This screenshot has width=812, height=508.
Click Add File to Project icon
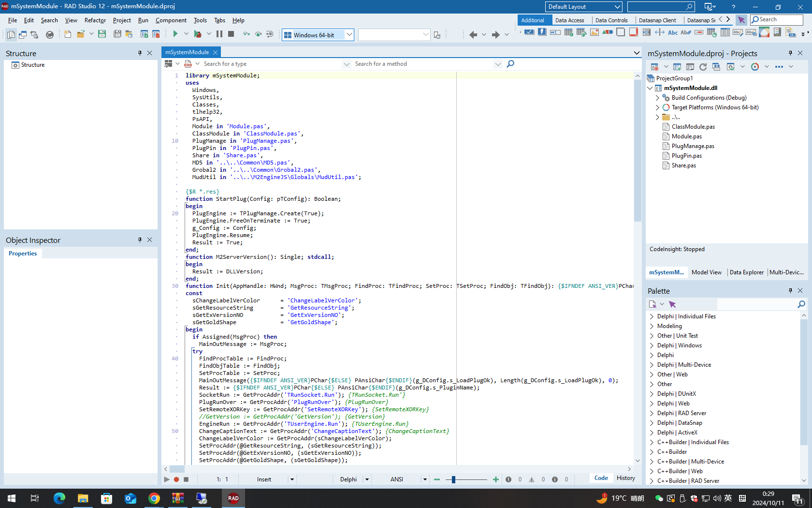144,34
